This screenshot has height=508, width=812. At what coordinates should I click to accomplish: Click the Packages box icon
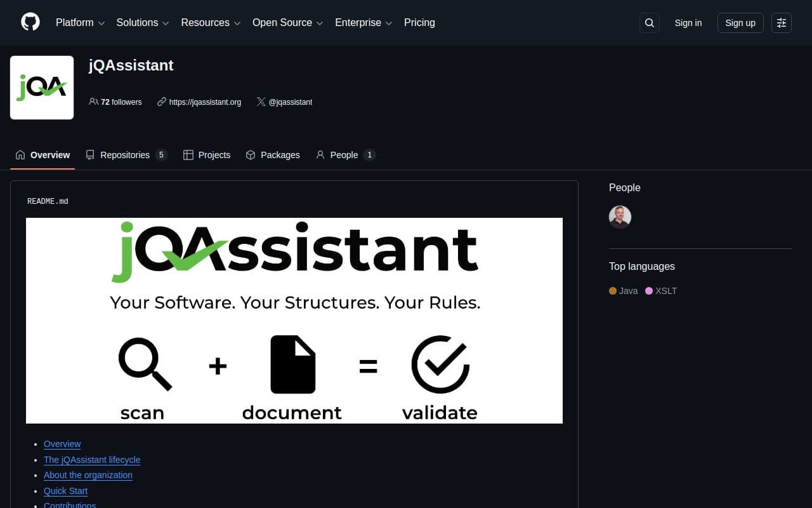coord(251,154)
